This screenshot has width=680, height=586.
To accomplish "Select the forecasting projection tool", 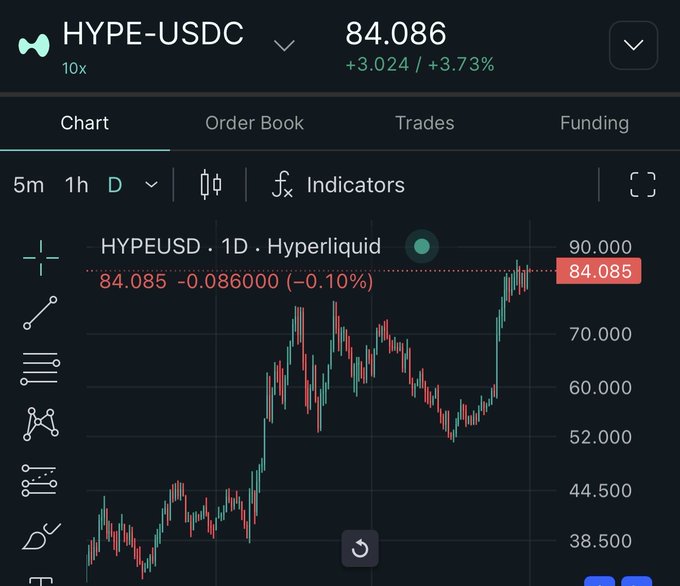I will (39, 480).
